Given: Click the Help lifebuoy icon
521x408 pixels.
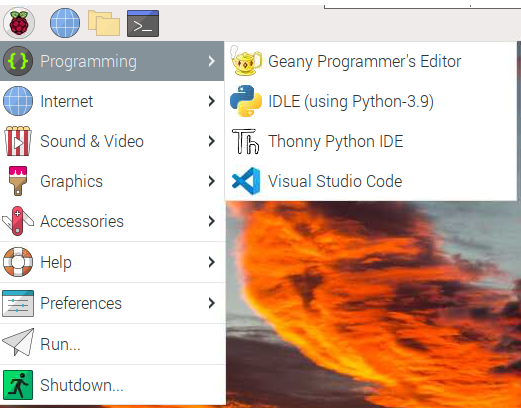Looking at the screenshot, I should (x=18, y=262).
